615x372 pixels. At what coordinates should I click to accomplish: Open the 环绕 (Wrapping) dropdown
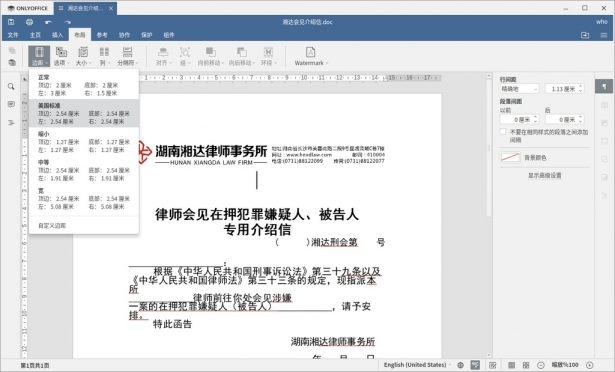point(268,56)
